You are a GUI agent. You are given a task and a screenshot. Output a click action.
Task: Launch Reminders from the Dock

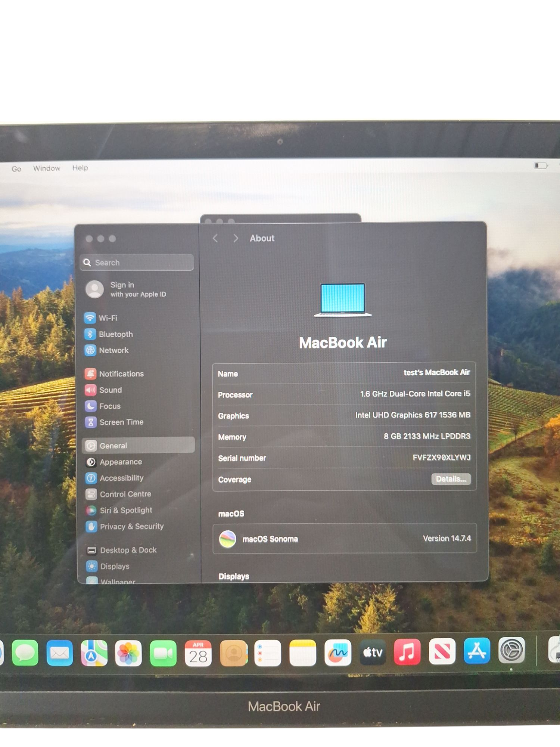[x=268, y=653]
